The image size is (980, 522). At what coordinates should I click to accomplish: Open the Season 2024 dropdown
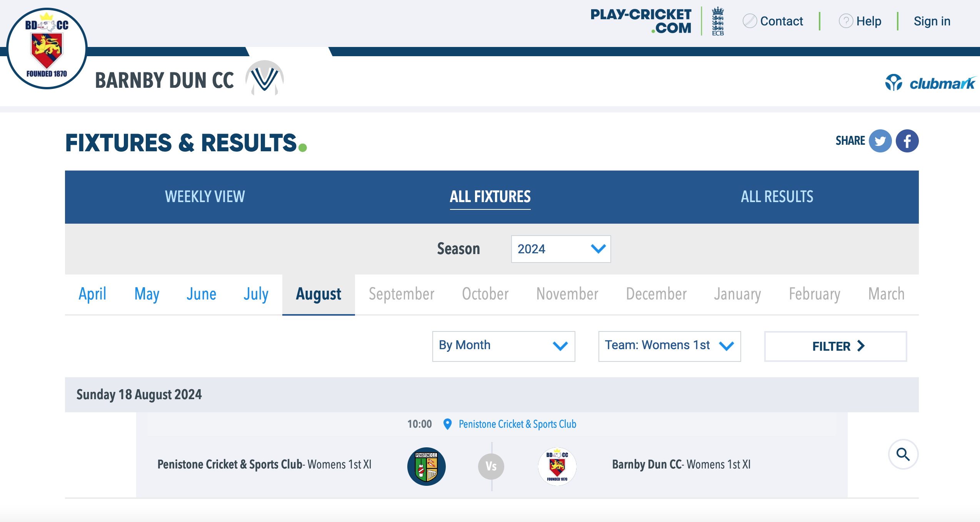561,249
